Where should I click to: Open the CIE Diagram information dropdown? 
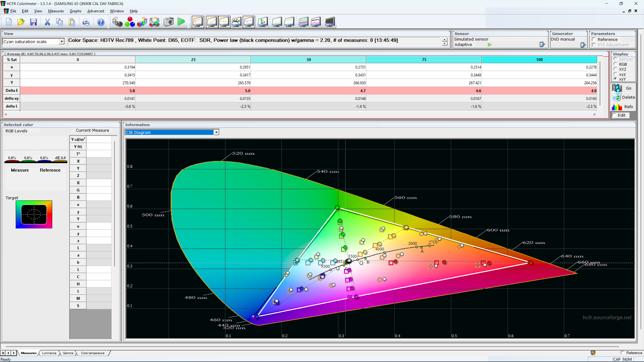pos(216,132)
